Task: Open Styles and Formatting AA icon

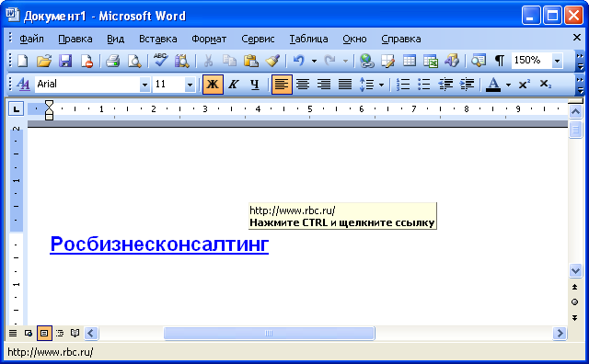Action: pos(23,84)
